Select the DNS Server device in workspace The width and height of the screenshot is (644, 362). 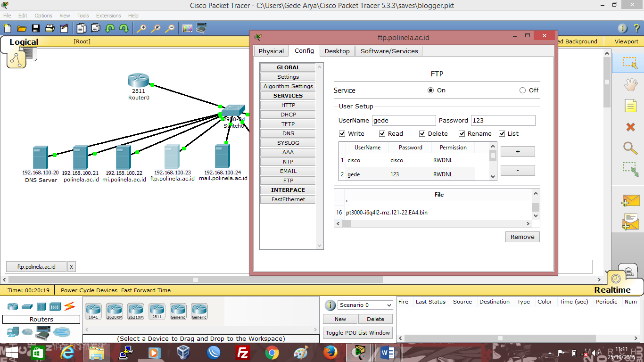click(x=40, y=157)
